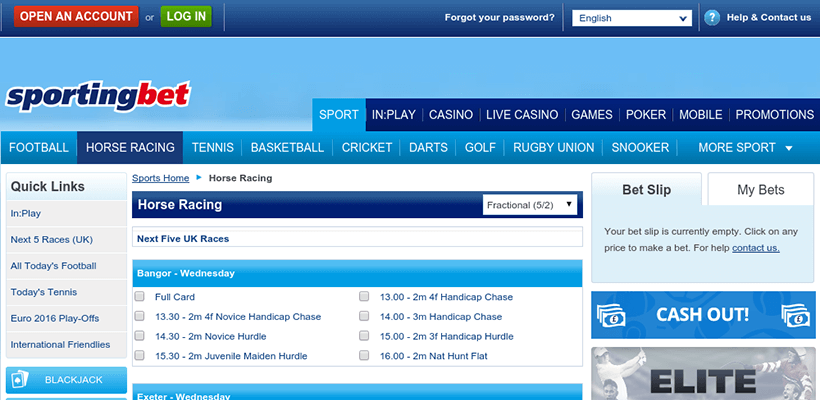Open the Full Card link for Bangor
The image size is (820, 400).
click(x=175, y=297)
